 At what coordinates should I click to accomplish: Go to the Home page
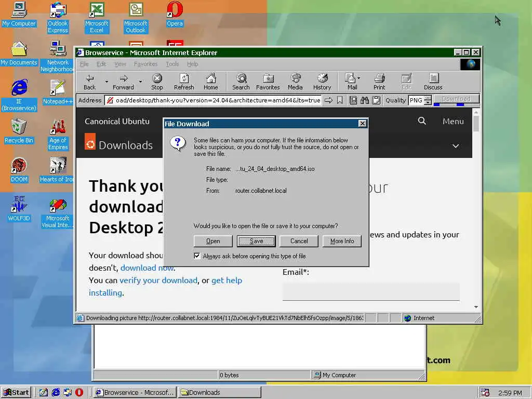(211, 82)
